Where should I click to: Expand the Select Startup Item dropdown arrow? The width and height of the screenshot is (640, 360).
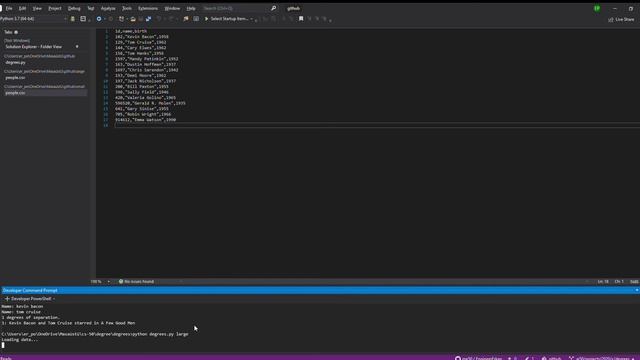251,19
